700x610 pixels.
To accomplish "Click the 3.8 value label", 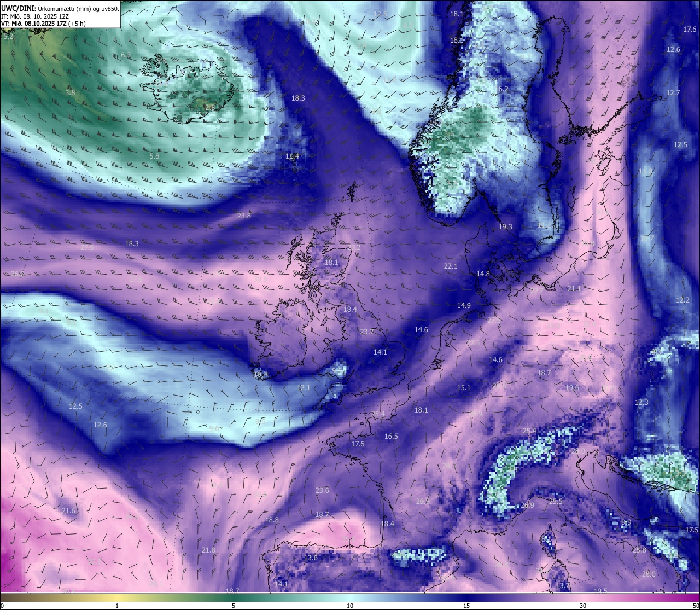I will click(70, 93).
